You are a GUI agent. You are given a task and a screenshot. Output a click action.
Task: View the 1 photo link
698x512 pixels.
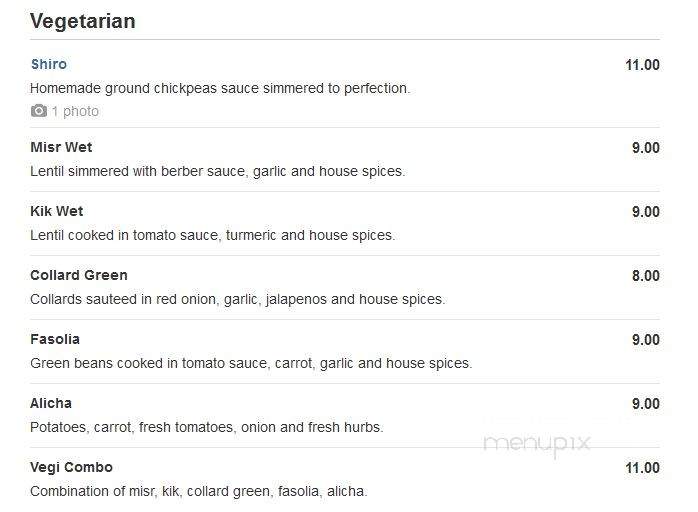click(75, 111)
